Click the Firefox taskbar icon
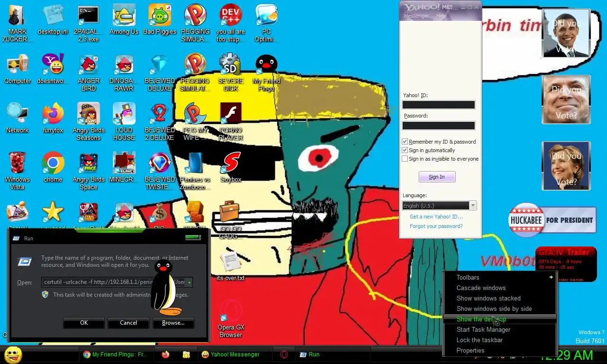Screen dimensions: 607x364 (x=166, y=355)
